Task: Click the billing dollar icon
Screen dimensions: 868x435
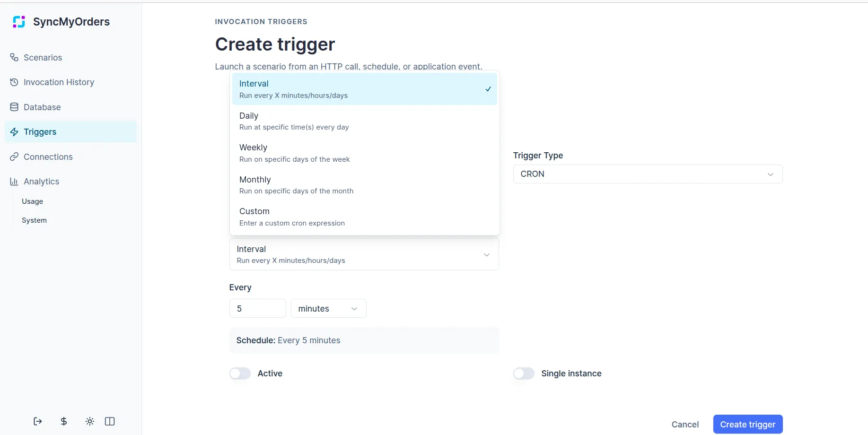Action: click(x=64, y=421)
